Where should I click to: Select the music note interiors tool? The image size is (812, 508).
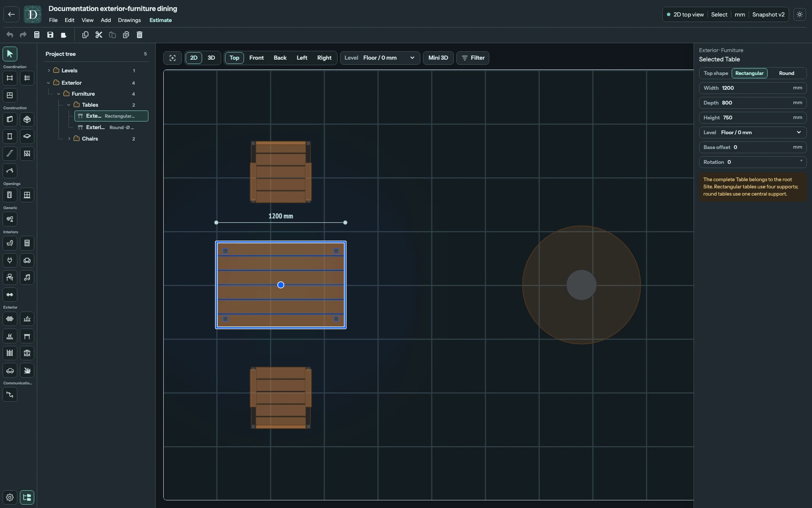(27, 277)
